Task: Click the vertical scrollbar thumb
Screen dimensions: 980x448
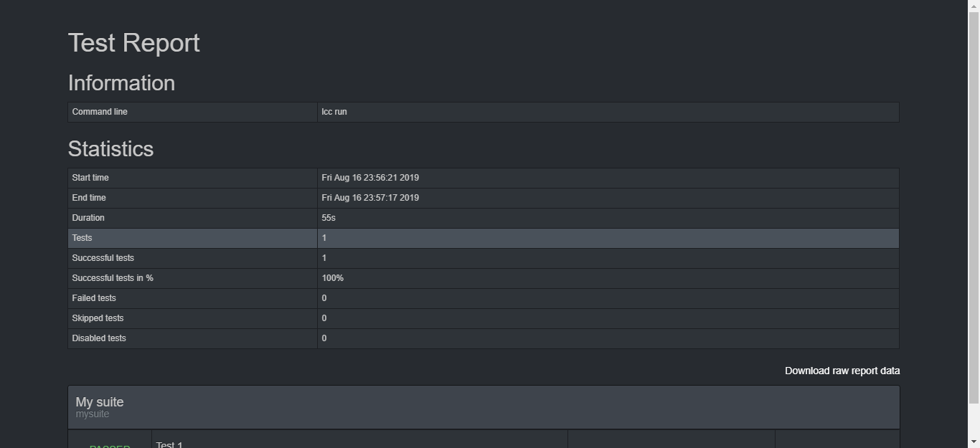Action: pyautogui.click(x=974, y=206)
